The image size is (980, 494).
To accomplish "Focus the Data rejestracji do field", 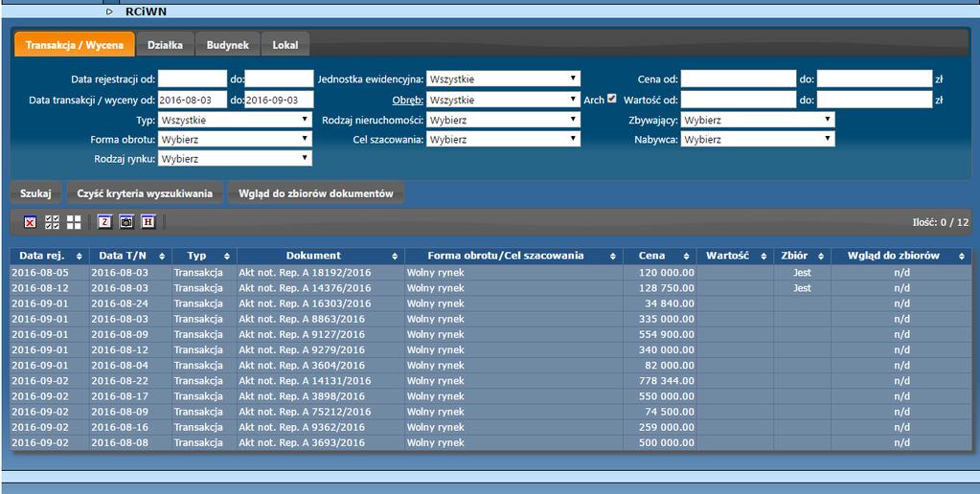I will click(279, 79).
